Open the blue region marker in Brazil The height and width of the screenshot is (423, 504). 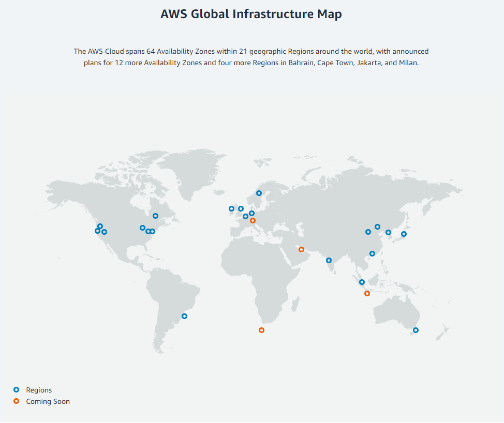tap(184, 316)
